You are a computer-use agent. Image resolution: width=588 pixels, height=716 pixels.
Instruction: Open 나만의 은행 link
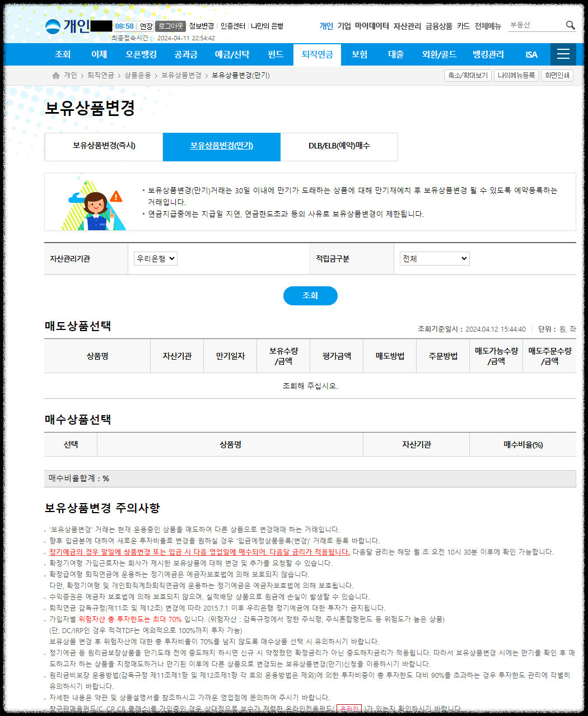click(267, 26)
